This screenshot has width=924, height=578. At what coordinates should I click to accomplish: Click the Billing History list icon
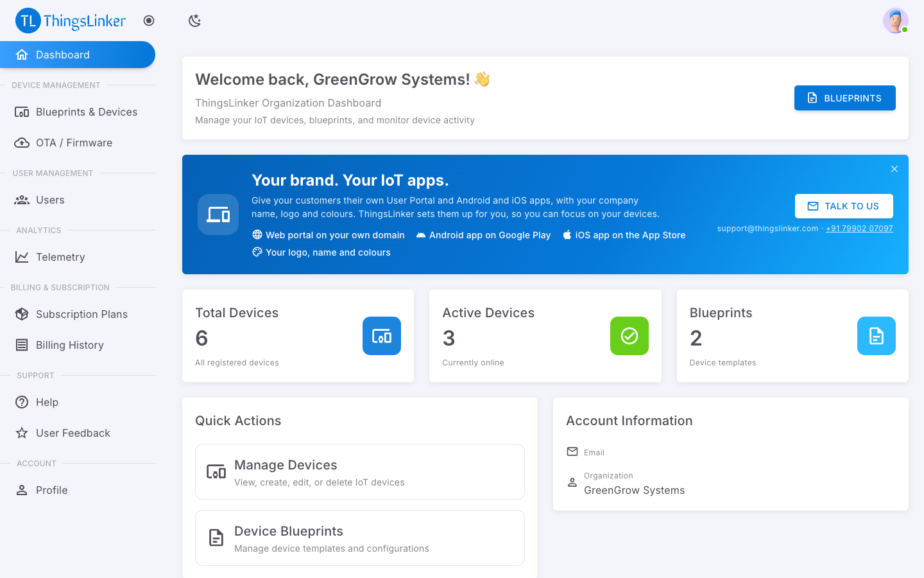coord(22,345)
